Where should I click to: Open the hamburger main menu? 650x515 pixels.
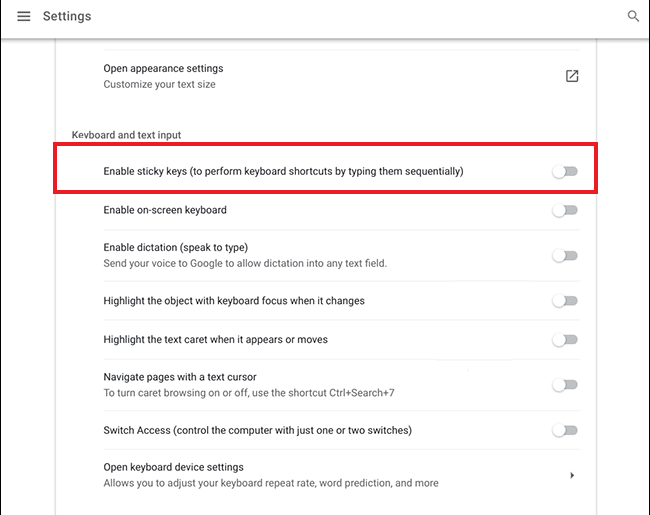[24, 16]
